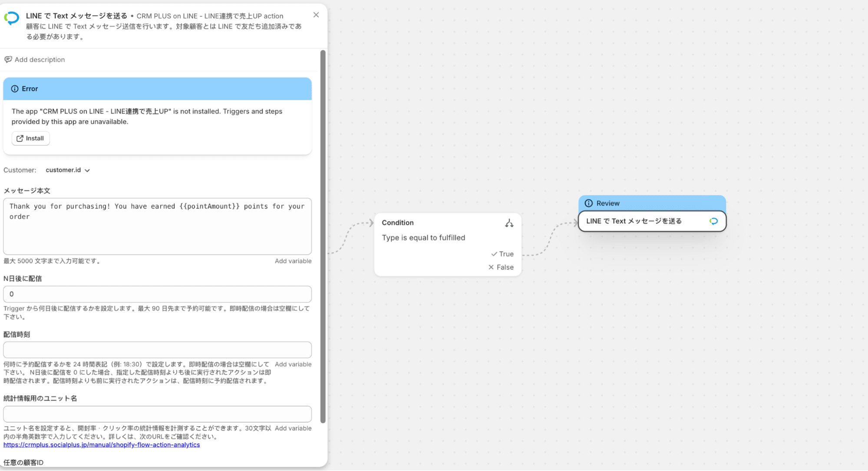
Task: Open the shopify-flow-action-analytics manual link
Action: (x=102, y=445)
